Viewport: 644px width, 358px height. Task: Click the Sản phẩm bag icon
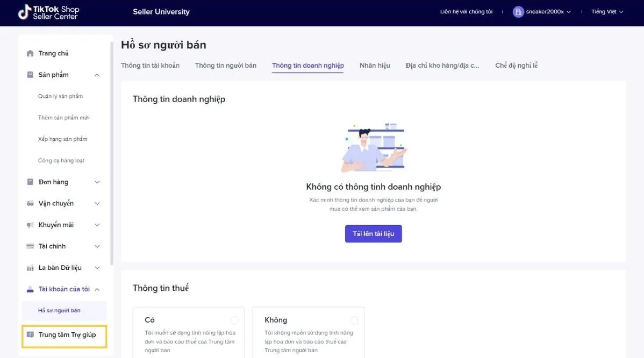pyautogui.click(x=30, y=75)
